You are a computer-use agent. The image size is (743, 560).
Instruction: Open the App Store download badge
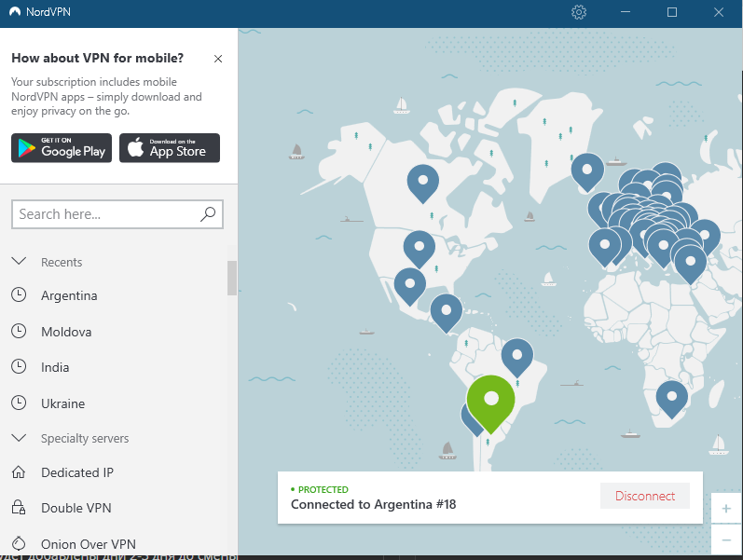tap(170, 148)
